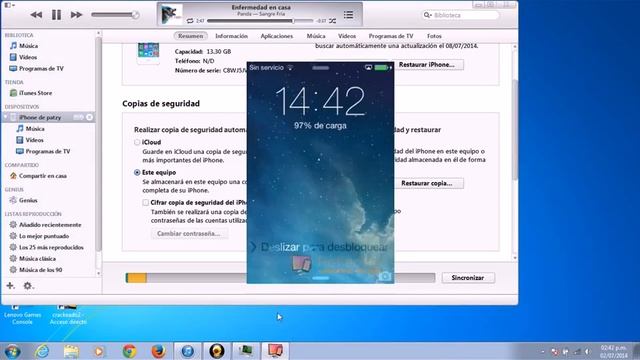640x360 pixels.
Task: Skip back to the previous track
Action: pyautogui.click(x=36, y=15)
